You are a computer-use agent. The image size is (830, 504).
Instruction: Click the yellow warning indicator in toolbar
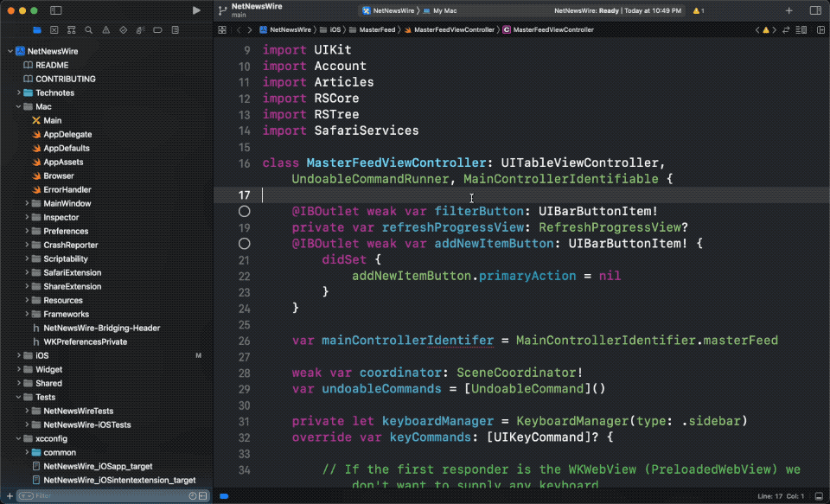pos(697,10)
